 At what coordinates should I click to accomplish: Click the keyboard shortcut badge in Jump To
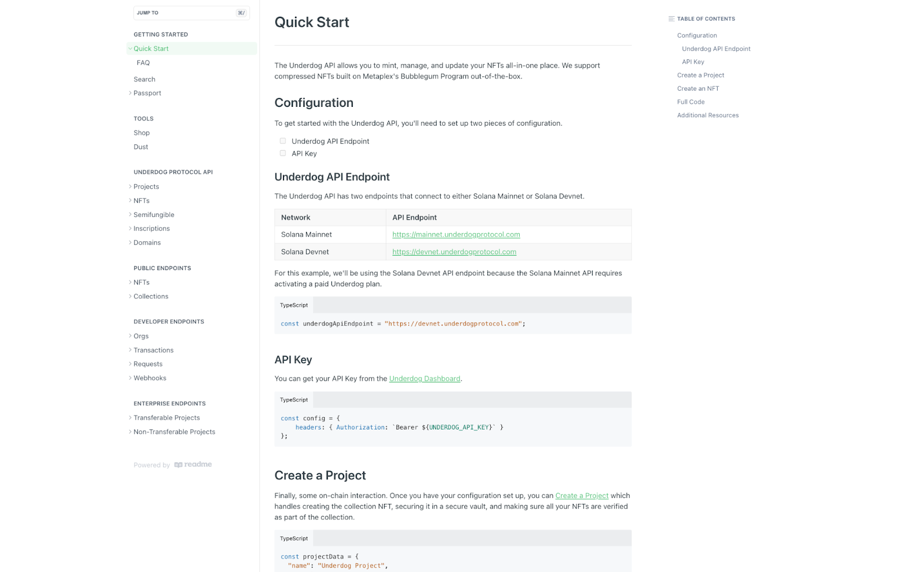coord(241,13)
